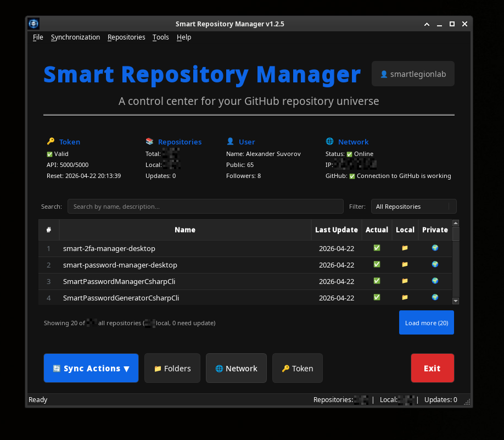The width and height of the screenshot is (504, 440).
Task: Click public globe icon for smart-password-manager-desktop
Action: 435,264
